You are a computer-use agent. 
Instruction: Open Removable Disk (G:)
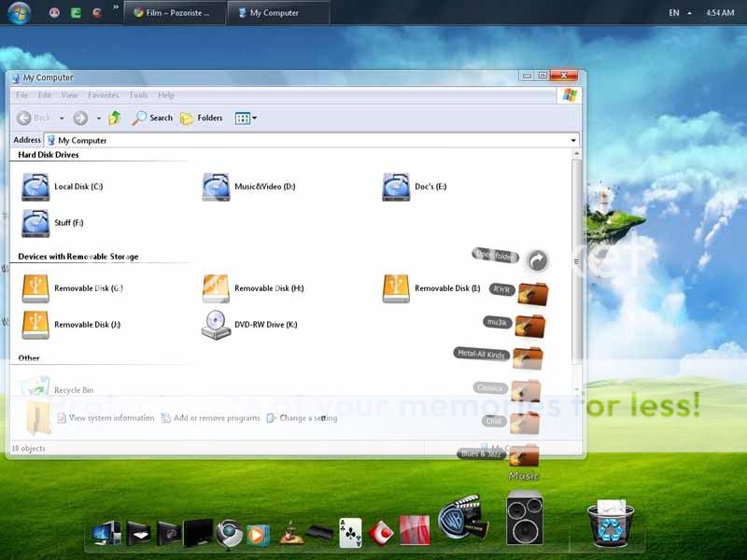tap(35, 288)
